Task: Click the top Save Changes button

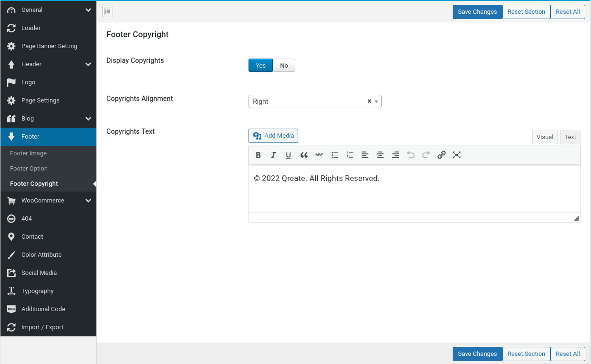Action: [x=477, y=12]
